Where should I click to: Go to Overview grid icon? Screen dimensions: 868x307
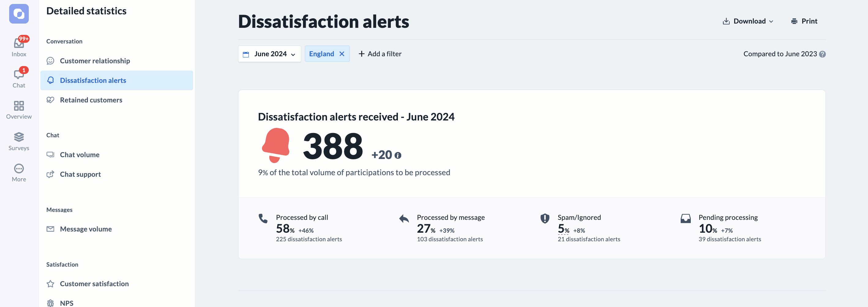(19, 106)
